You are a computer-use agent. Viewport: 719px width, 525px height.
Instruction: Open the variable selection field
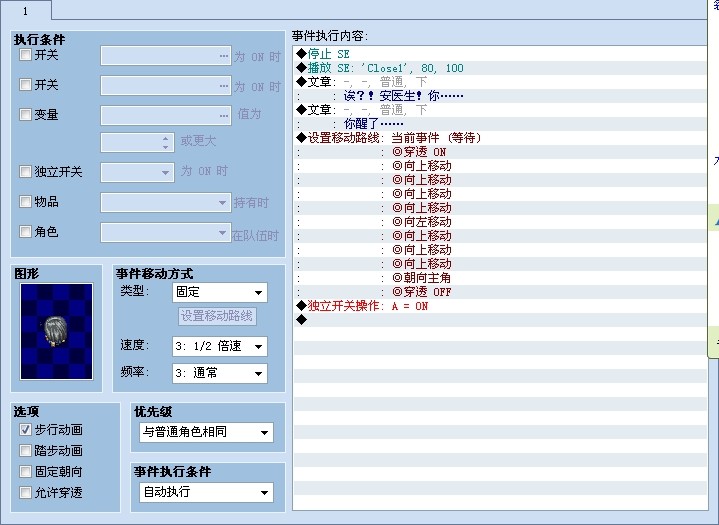click(x=166, y=115)
